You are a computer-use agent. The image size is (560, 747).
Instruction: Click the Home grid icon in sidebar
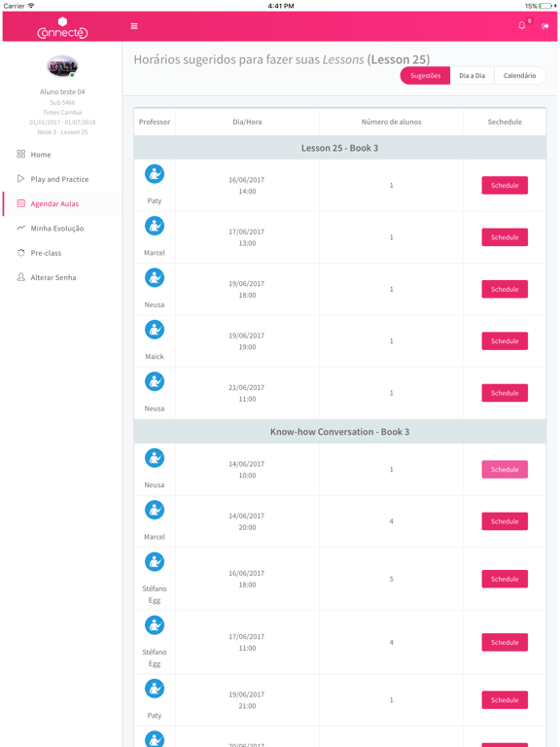(x=21, y=154)
